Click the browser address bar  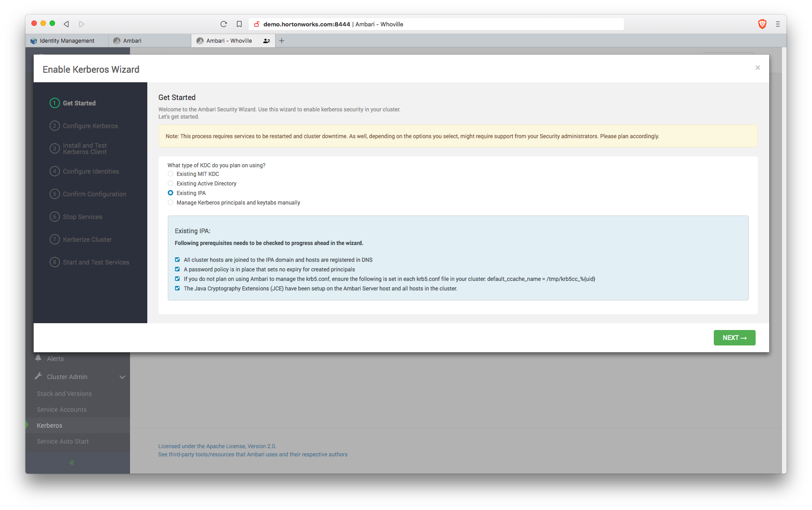[436, 24]
